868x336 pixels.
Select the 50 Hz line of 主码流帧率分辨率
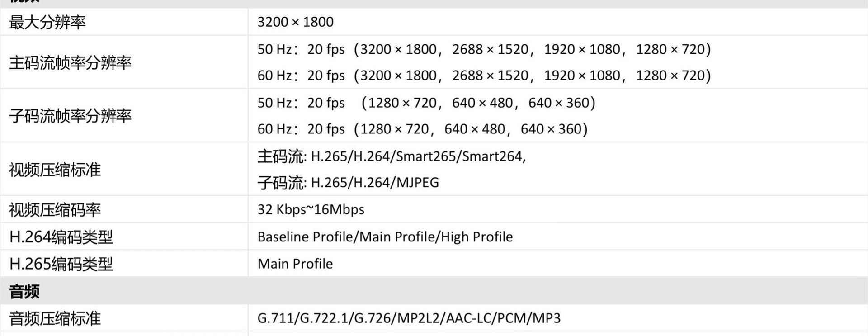click(484, 49)
